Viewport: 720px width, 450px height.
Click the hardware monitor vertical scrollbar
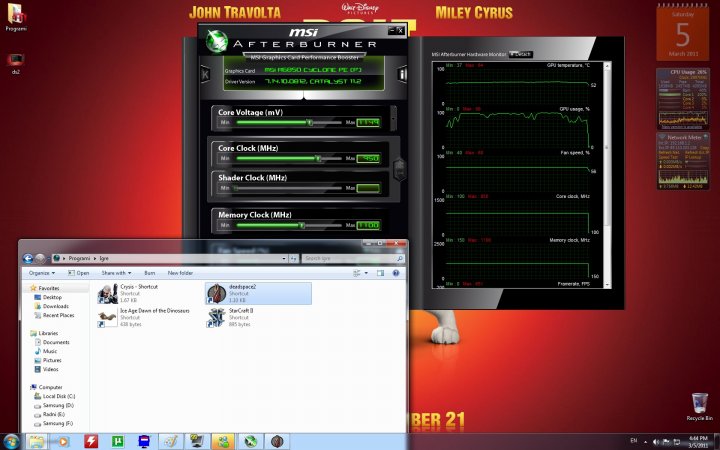click(607, 174)
